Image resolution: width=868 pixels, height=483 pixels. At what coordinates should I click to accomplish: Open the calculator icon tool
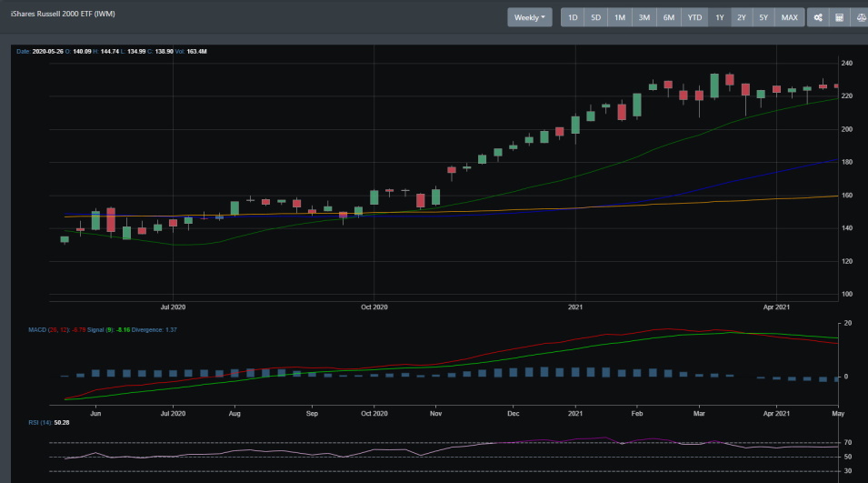click(x=839, y=17)
